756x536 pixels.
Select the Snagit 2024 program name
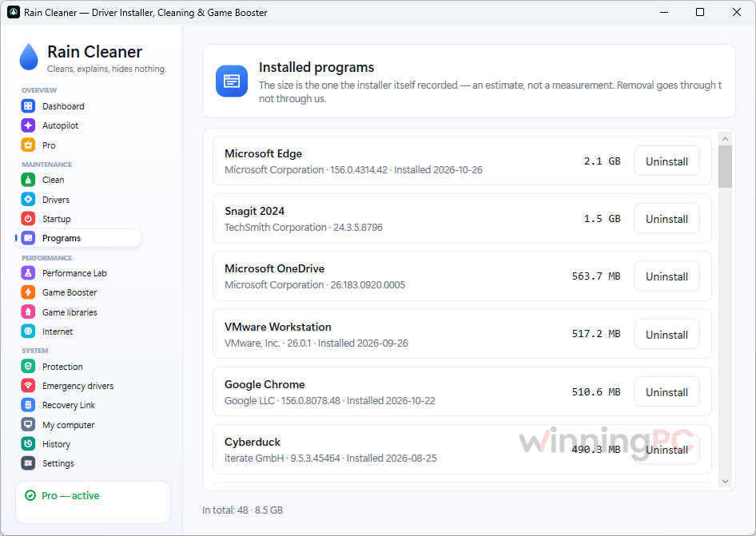coord(254,211)
